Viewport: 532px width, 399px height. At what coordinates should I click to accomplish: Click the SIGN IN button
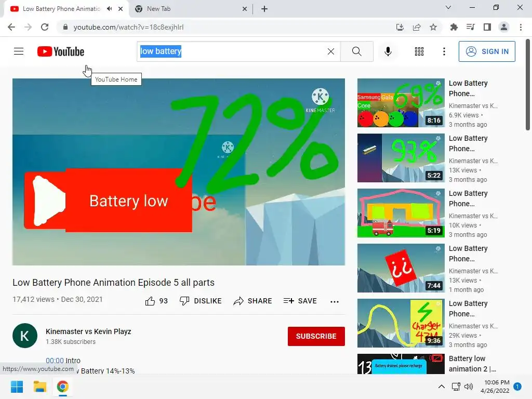[x=487, y=51]
